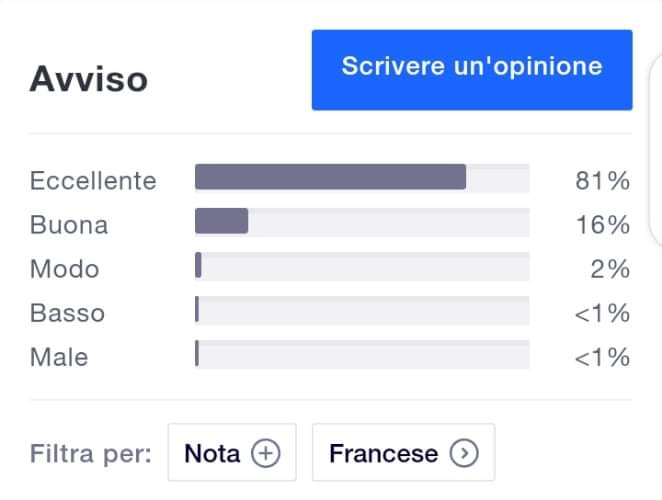The width and height of the screenshot is (662, 500).
Task: Choose the Male rating label
Action: 59,357
